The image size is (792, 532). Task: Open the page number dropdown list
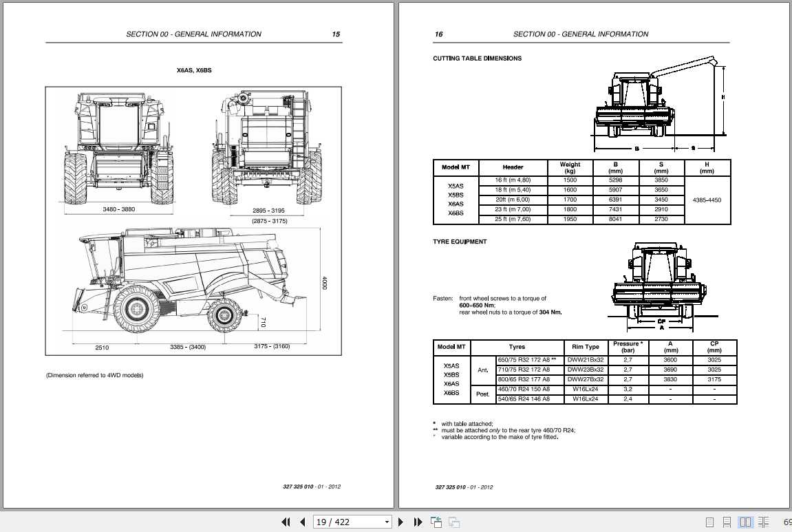(386, 522)
